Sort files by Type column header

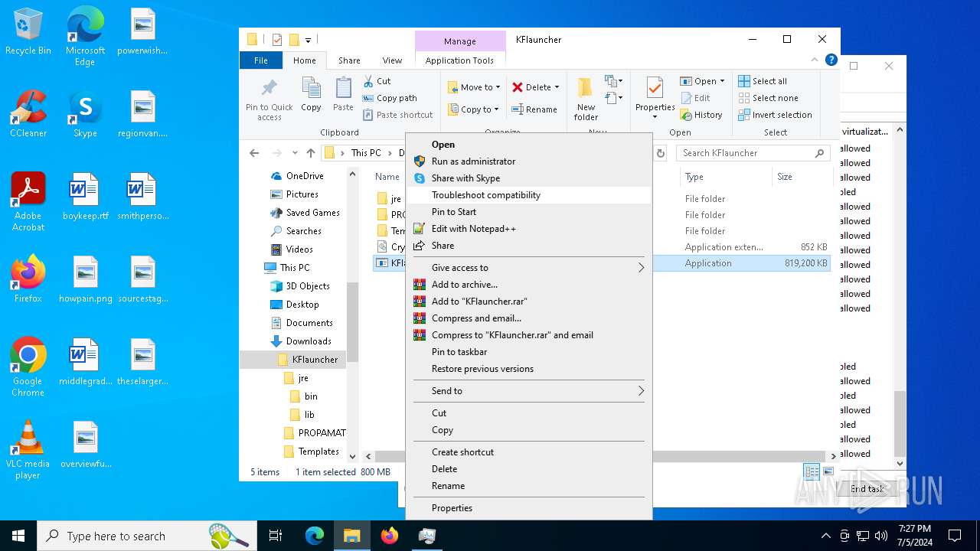(x=725, y=177)
